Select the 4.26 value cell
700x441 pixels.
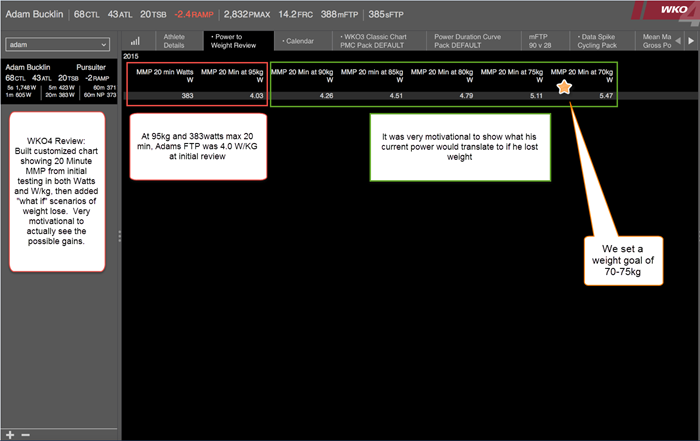[326, 96]
